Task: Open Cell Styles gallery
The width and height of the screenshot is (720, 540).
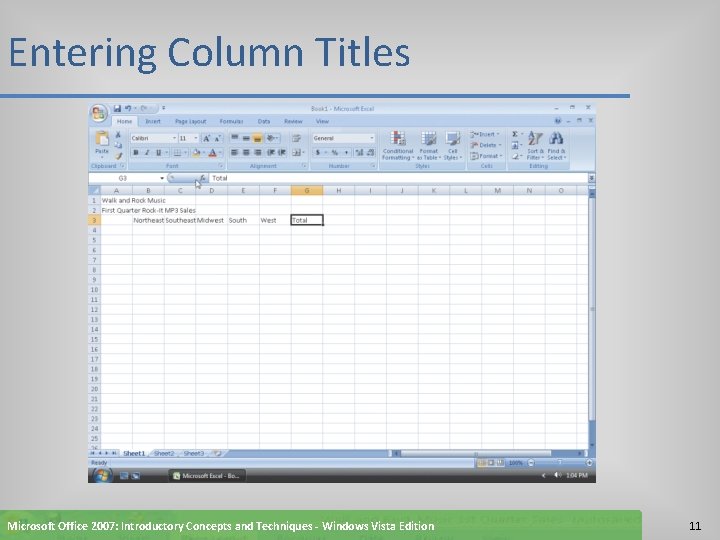Action: click(x=453, y=146)
